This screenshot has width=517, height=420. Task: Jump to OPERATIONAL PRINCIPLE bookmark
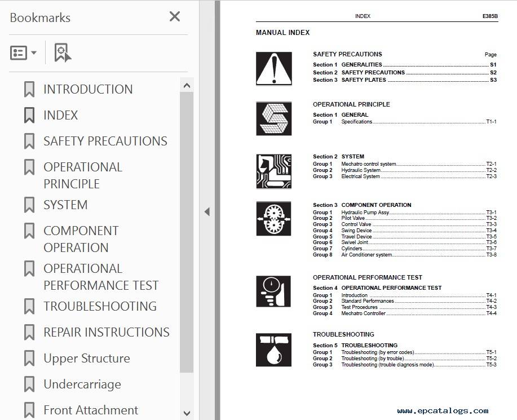83,175
